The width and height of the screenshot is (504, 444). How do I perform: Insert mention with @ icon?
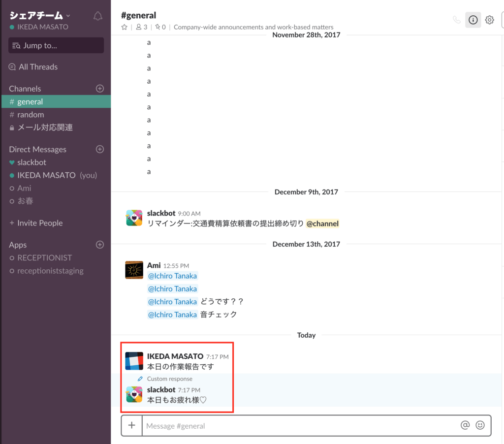465,426
